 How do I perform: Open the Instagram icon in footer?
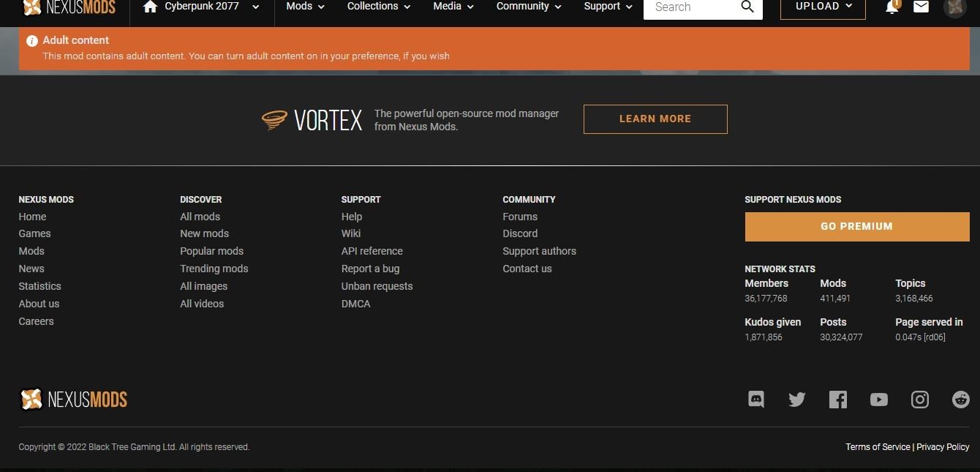(920, 400)
